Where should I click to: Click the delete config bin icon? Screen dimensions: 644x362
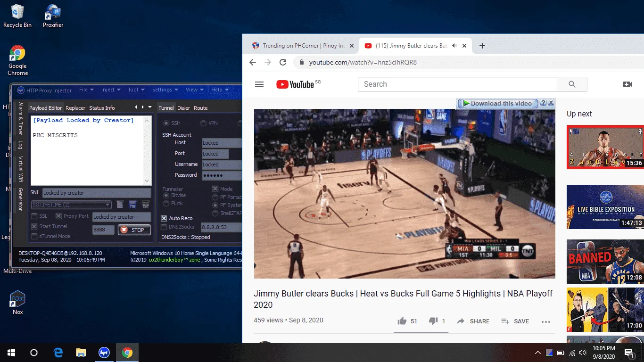146,205
